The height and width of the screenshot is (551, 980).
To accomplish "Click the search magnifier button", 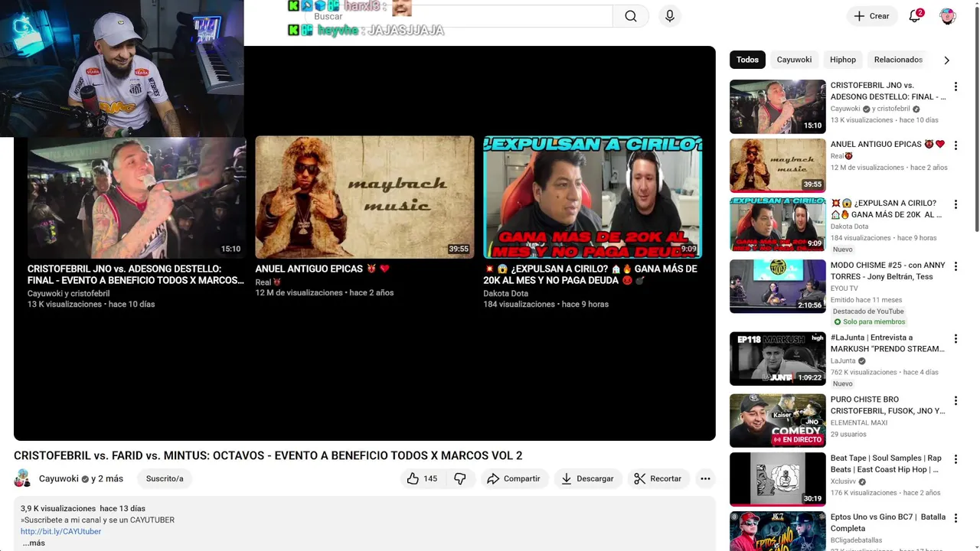I will (630, 16).
